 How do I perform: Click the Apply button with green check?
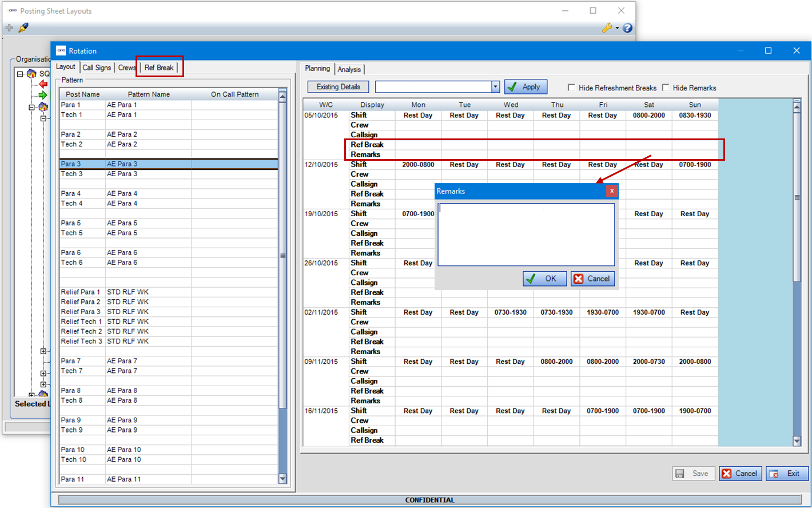pyautogui.click(x=526, y=87)
